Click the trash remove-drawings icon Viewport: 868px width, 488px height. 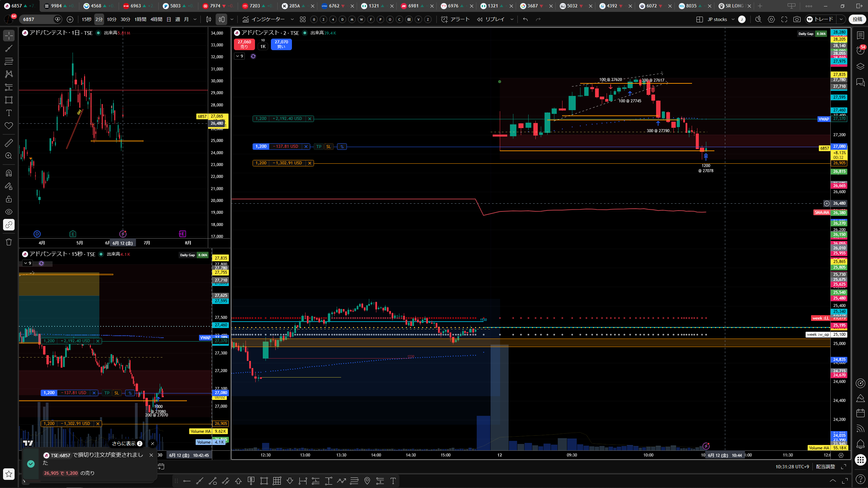click(9, 242)
